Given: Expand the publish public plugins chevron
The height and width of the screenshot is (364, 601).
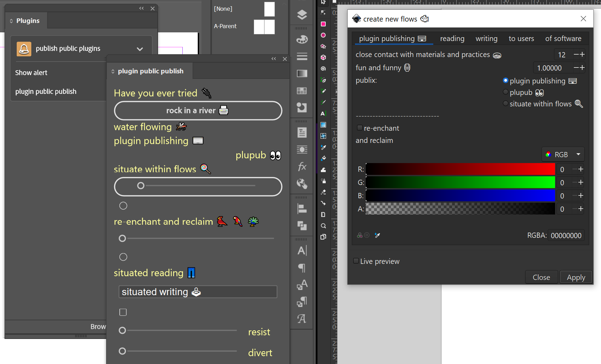Looking at the screenshot, I should click(x=140, y=49).
